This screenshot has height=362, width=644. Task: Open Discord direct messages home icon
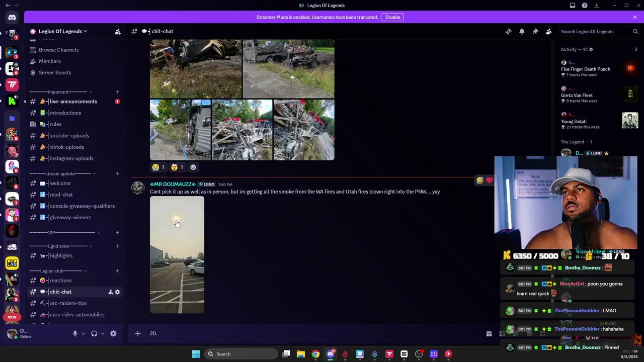coord(12,18)
